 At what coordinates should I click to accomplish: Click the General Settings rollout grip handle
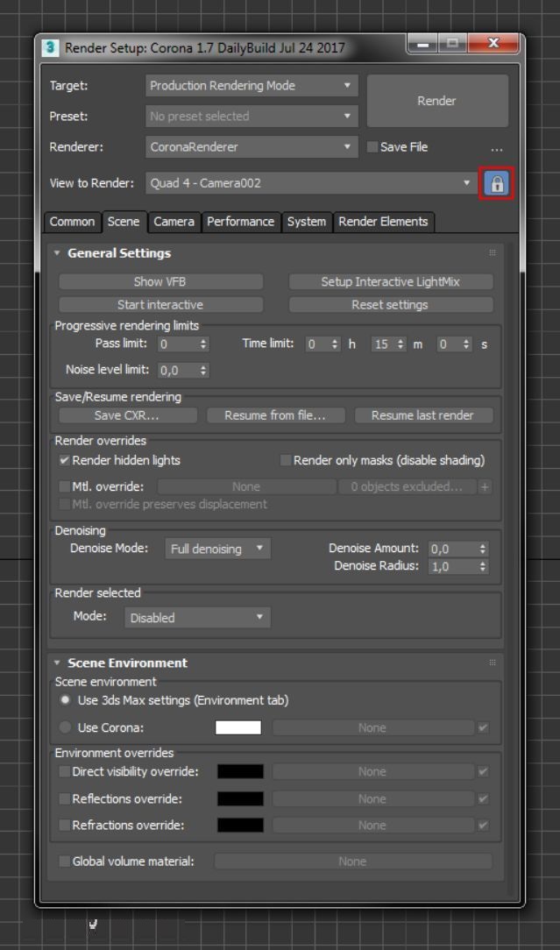click(493, 252)
